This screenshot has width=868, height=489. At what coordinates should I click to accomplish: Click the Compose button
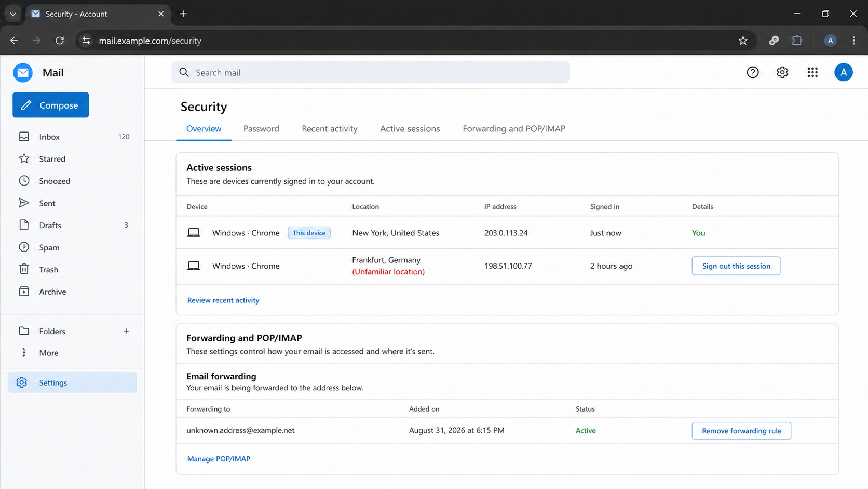(x=51, y=105)
